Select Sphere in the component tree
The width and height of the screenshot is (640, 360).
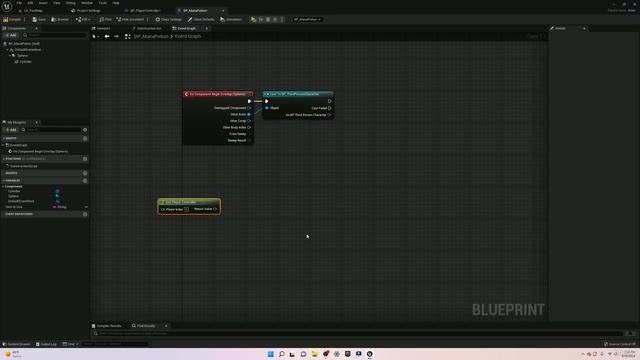[x=22, y=56]
